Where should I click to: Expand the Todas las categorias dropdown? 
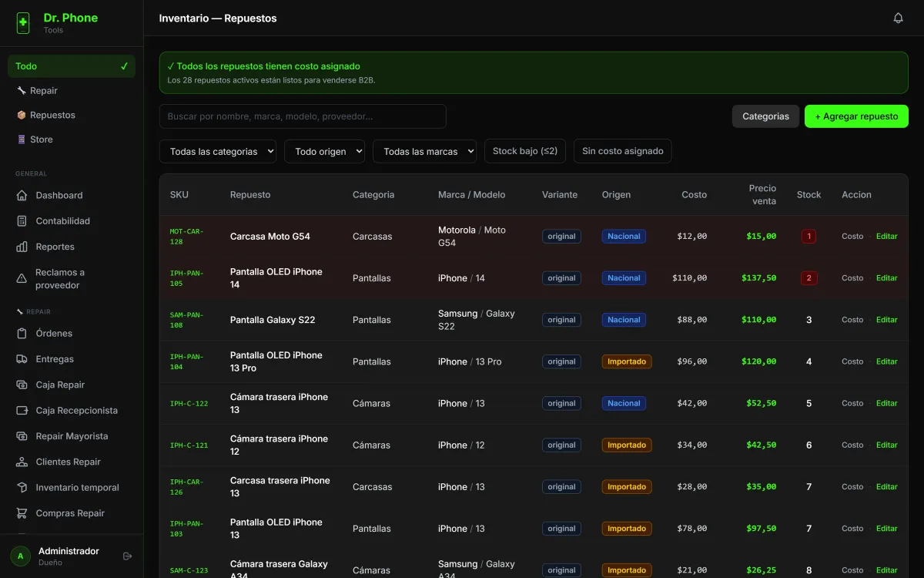[x=218, y=152]
